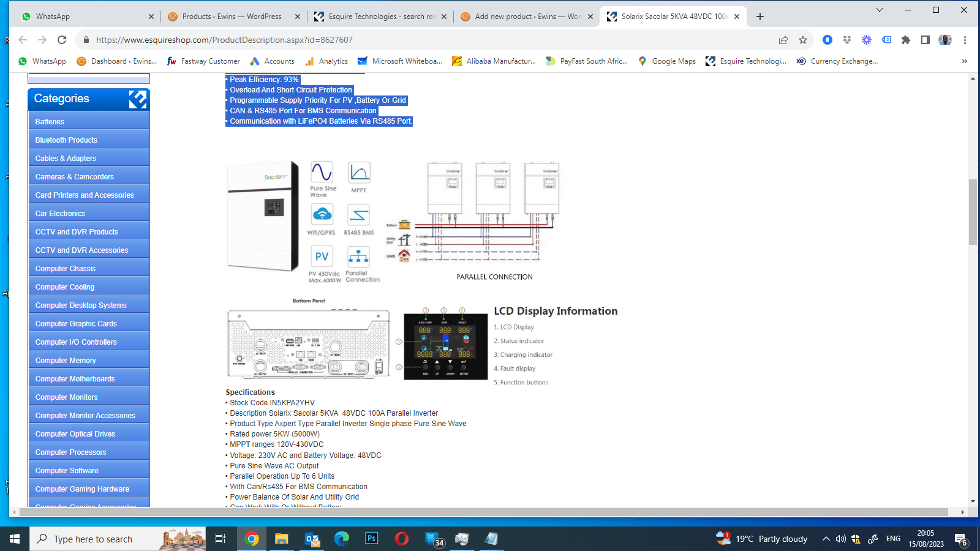The height and width of the screenshot is (551, 980).
Task: Click the Opera browser taskbar icon
Action: (402, 539)
